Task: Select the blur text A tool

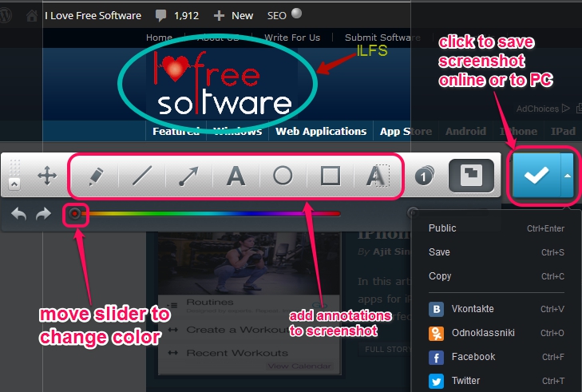Action: (x=378, y=176)
